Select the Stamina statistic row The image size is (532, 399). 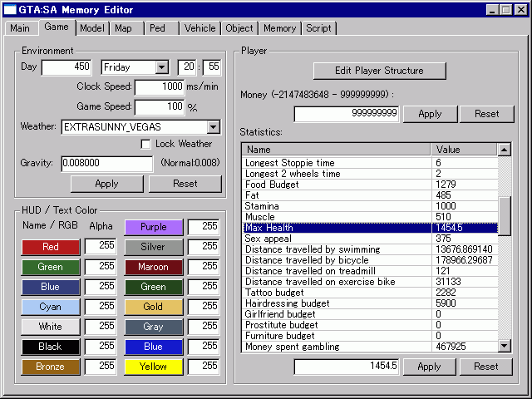click(371, 206)
